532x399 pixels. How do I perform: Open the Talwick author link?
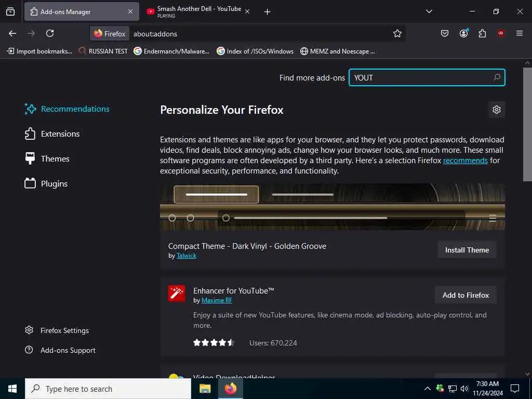pos(187,256)
